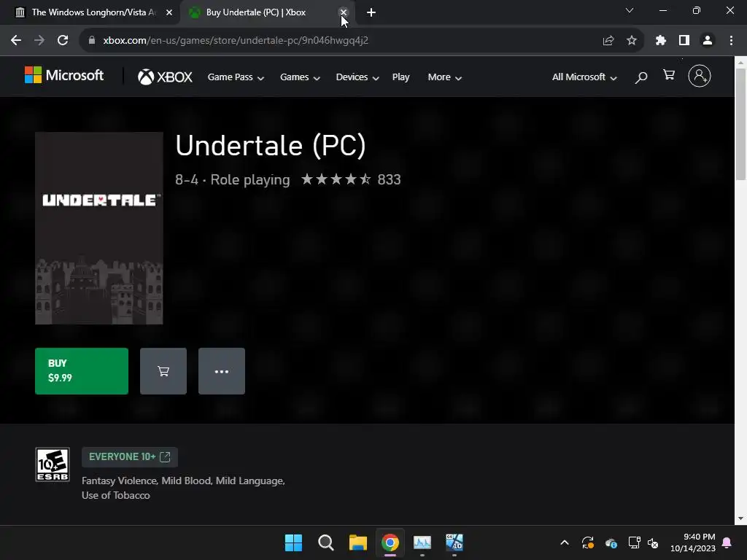
Task: Open the monitor graph taskbar app
Action: click(422, 542)
